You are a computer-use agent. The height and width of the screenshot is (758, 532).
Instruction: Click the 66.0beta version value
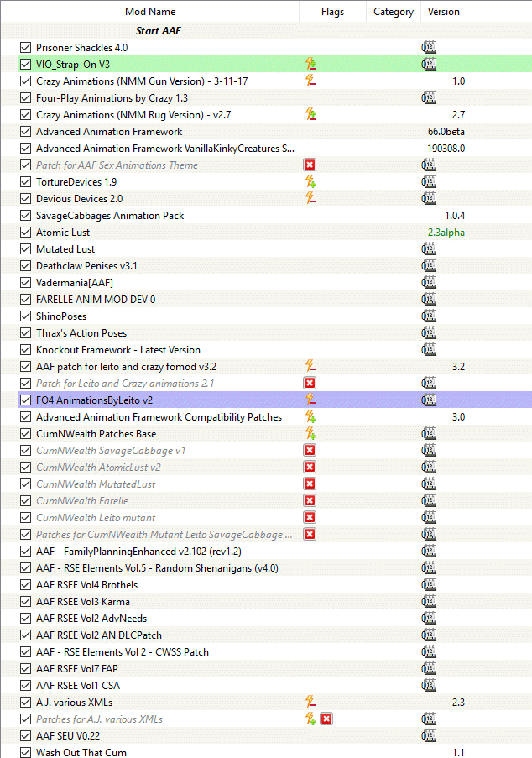[x=446, y=132]
